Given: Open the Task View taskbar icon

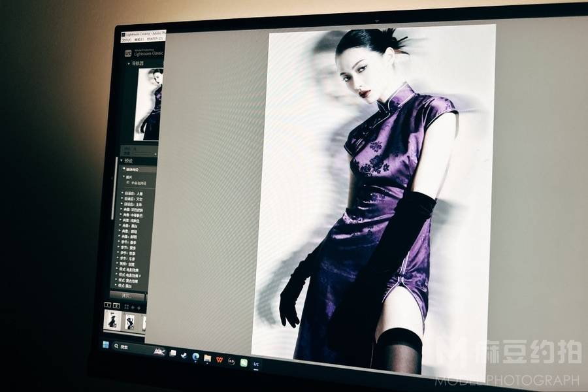Looking at the screenshot, I should click(173, 353).
